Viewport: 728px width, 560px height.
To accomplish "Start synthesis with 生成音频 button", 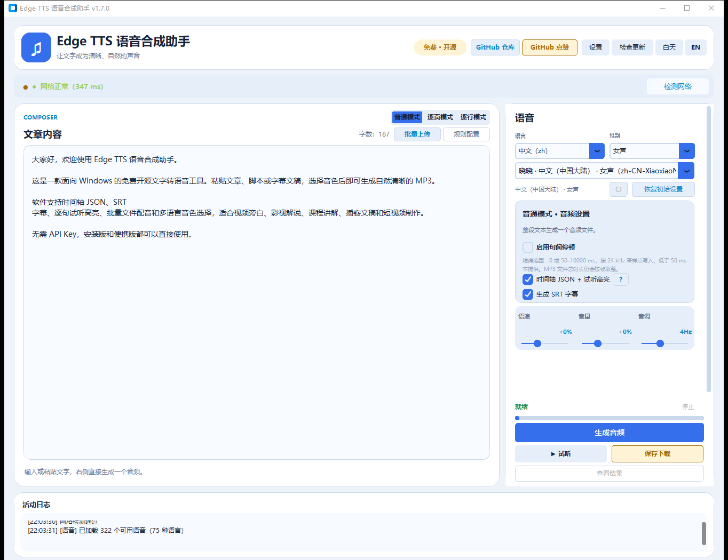I will [610, 433].
